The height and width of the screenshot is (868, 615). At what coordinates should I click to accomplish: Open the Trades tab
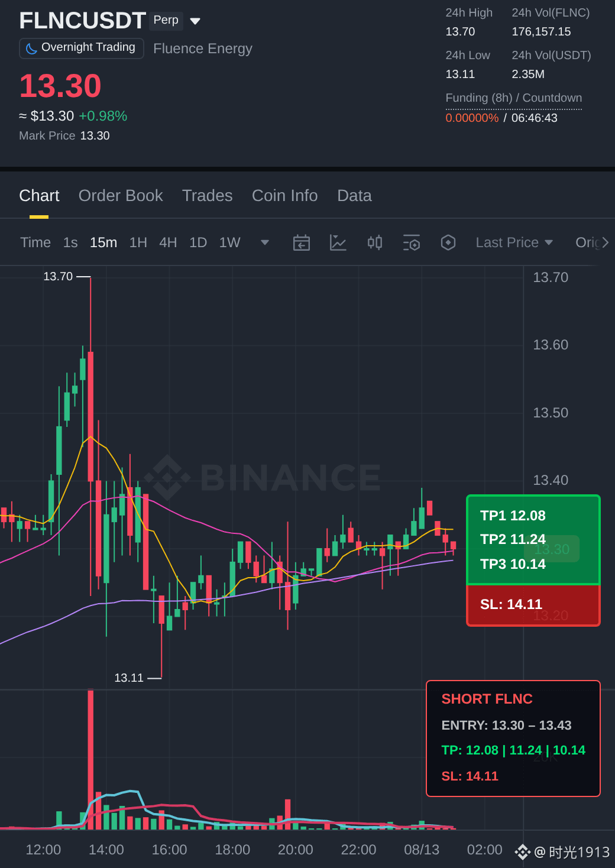tap(207, 196)
